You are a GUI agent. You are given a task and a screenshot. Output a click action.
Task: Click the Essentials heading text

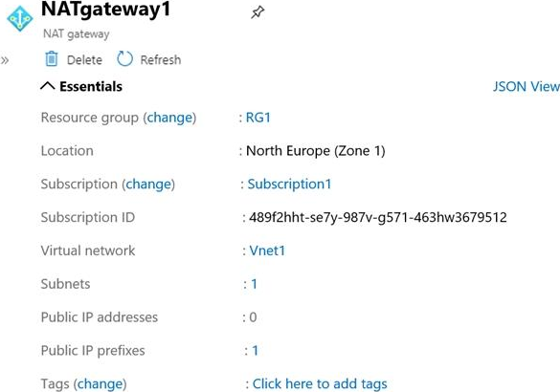(91, 86)
